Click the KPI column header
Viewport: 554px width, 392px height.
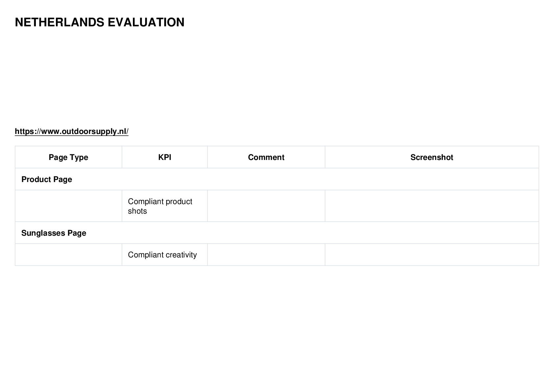click(164, 157)
